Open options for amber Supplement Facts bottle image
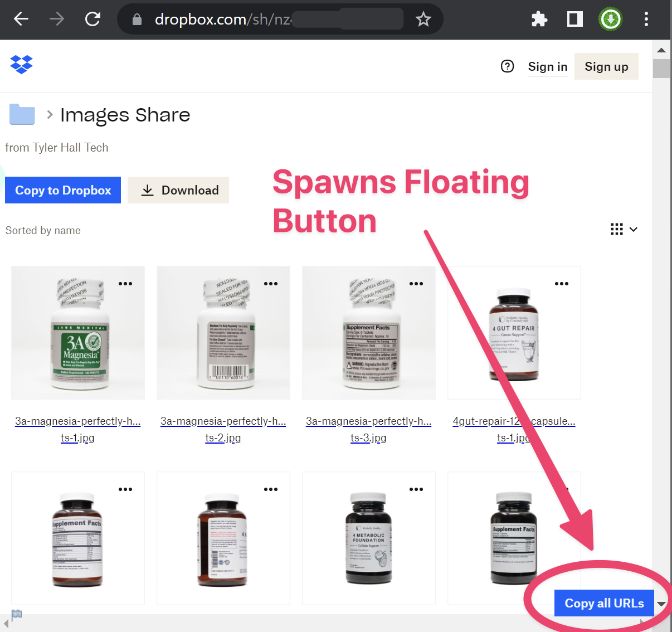 [x=125, y=489]
